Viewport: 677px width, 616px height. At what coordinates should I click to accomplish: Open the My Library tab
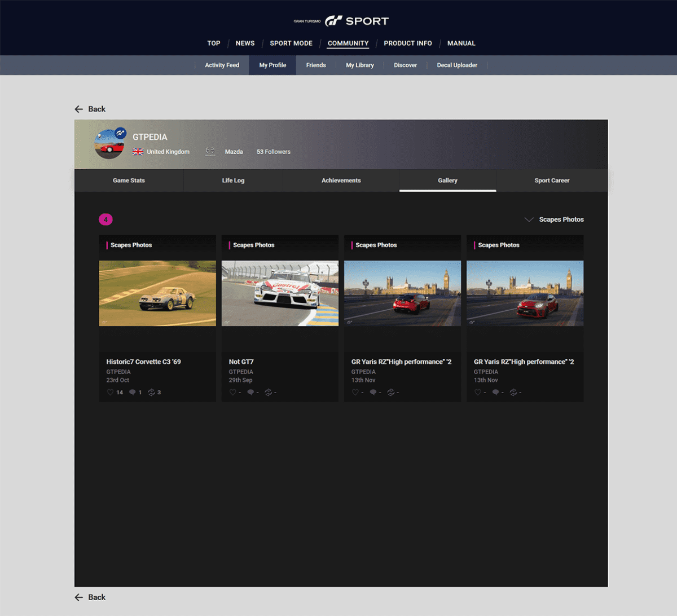coord(360,65)
